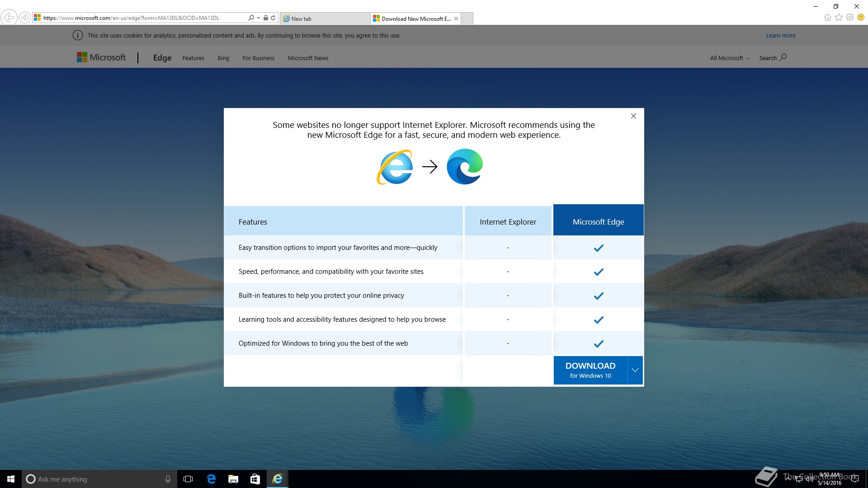Click the Microsoft Edge column header
Screen dimensions: 868x488
coord(598,220)
